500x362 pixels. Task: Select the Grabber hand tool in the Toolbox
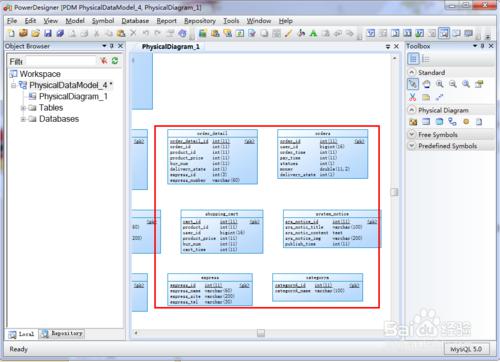[x=426, y=84]
